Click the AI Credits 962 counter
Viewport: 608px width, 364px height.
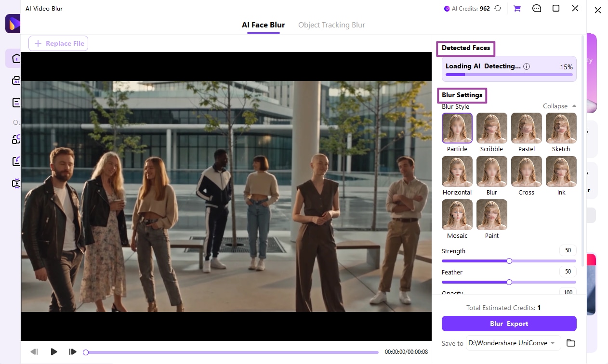[467, 9]
